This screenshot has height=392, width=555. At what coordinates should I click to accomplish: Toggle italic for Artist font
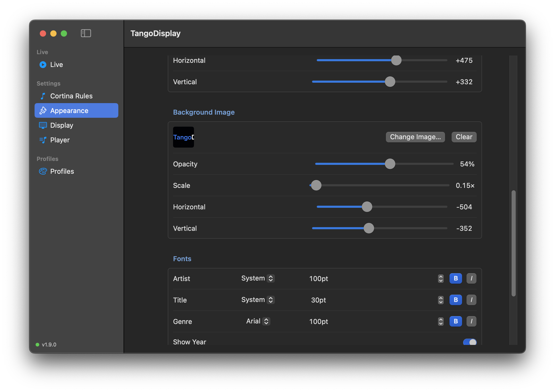click(471, 278)
